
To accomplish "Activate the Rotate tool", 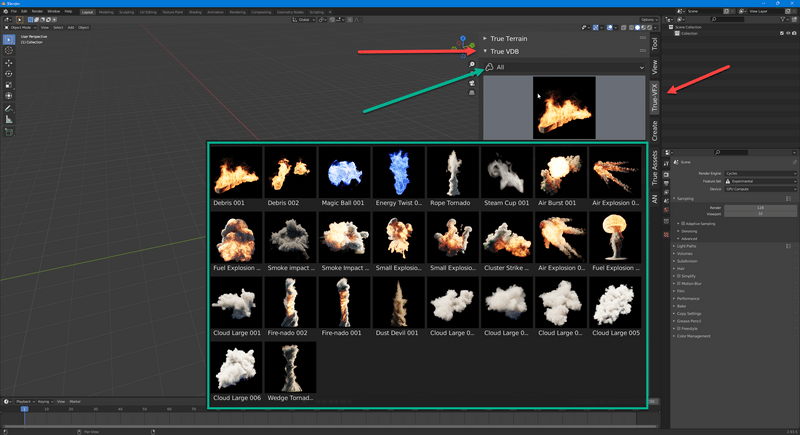I will 9,74.
